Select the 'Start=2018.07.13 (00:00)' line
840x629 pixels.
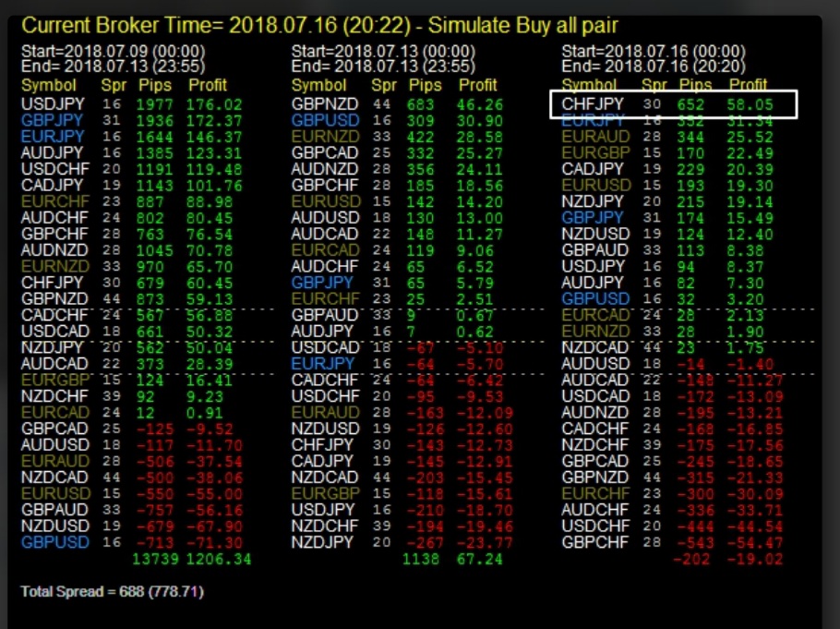point(383,52)
